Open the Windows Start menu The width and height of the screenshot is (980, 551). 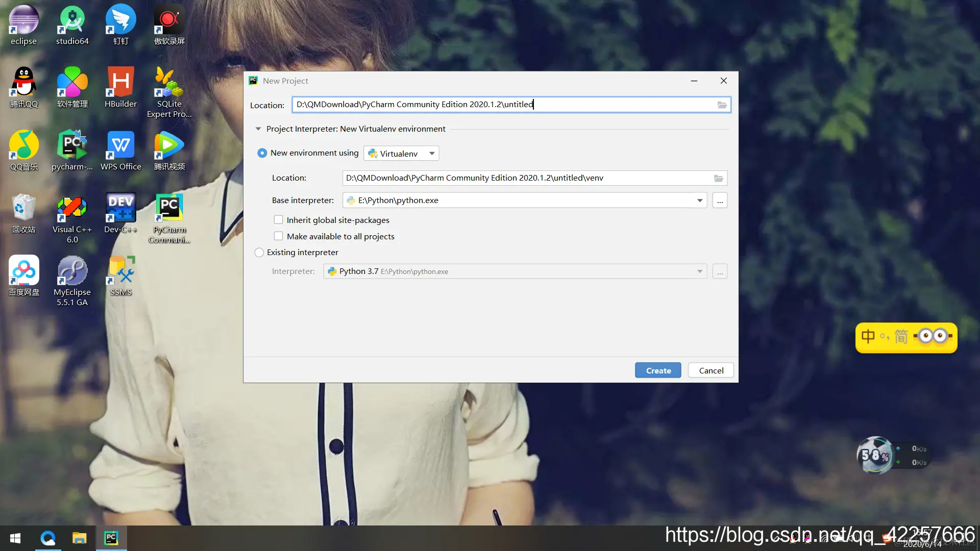tap(15, 538)
